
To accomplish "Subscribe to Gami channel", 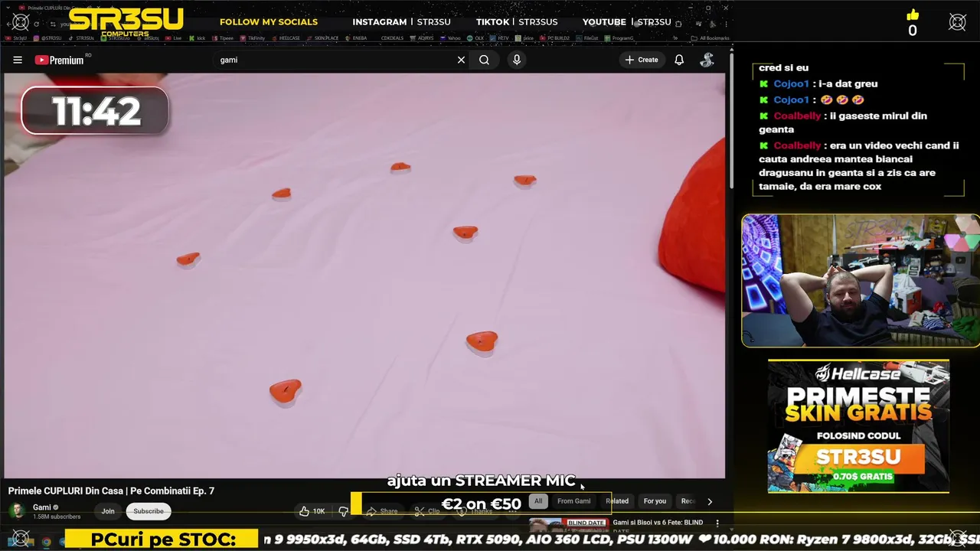I will (149, 511).
